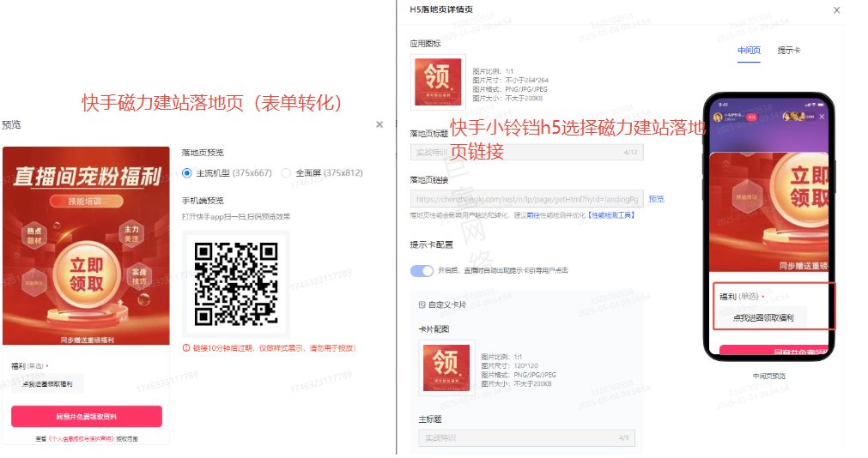Click the streamer avatar in phone mockup

coord(718,117)
